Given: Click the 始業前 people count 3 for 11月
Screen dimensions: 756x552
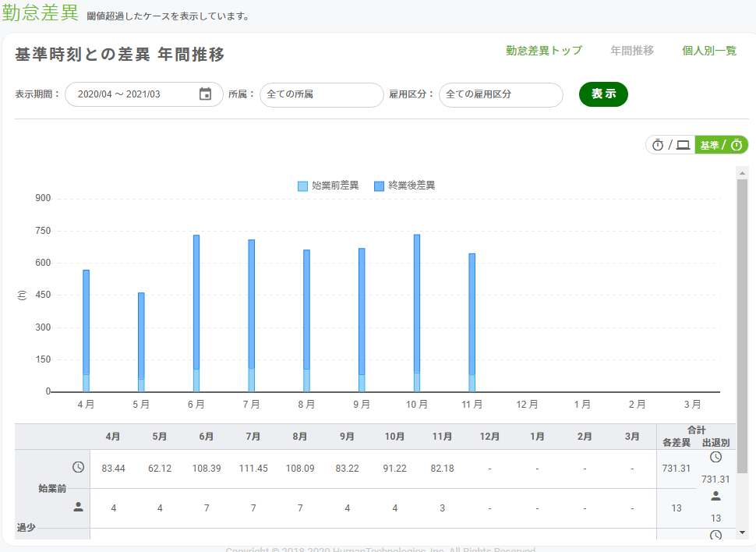Looking at the screenshot, I should [442, 508].
